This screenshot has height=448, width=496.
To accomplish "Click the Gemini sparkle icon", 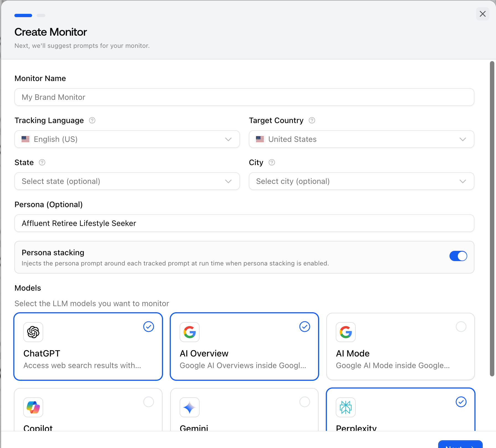I will (x=190, y=407).
